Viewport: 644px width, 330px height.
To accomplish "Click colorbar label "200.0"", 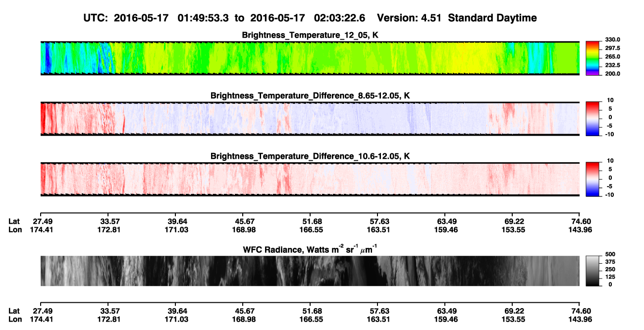I will coord(612,74).
